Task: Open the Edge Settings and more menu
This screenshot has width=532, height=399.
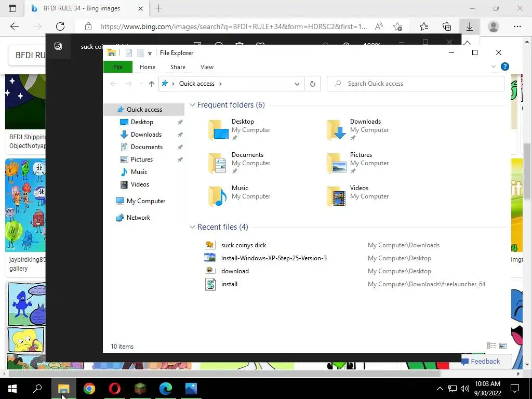Action: click(x=517, y=26)
